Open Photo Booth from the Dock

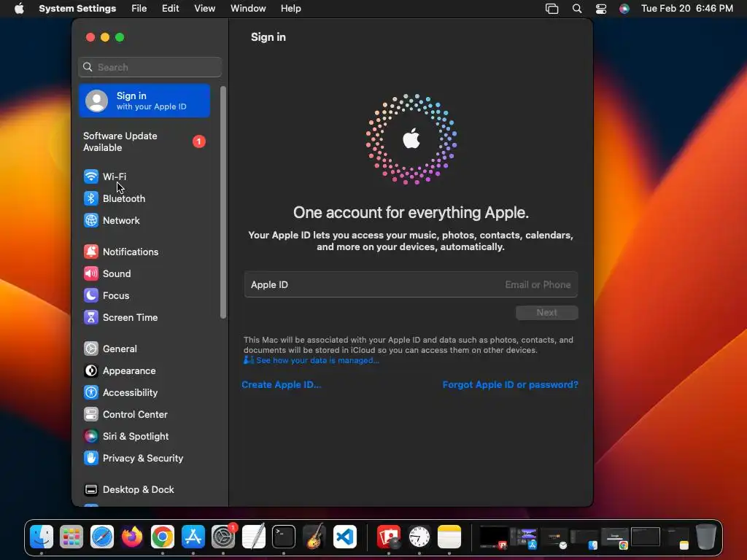[389, 537]
